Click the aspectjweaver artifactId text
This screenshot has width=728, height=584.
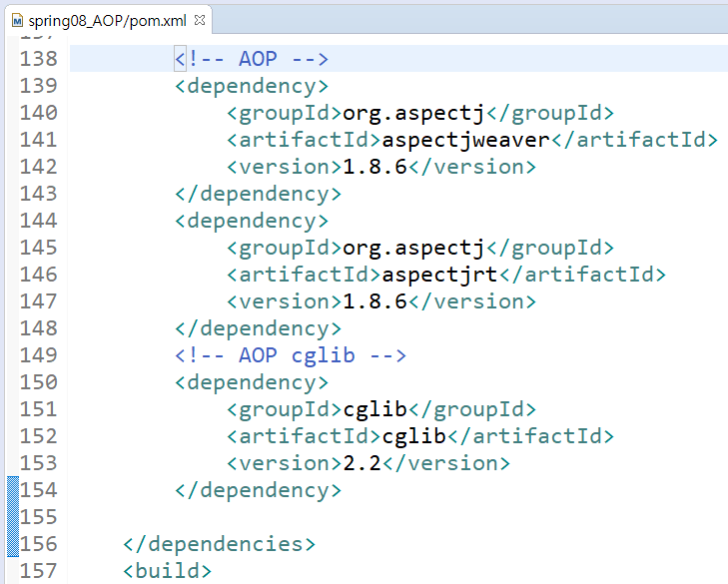465,140
